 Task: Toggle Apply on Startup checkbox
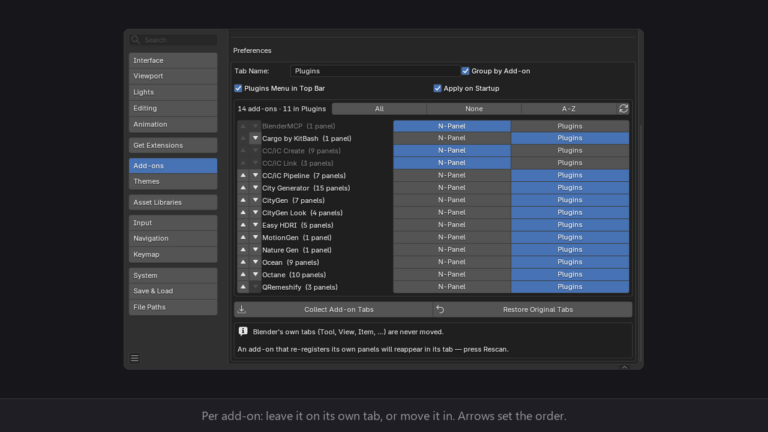point(437,88)
